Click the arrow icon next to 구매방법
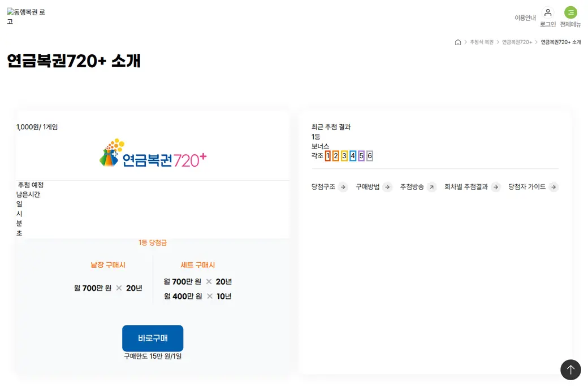The width and height of the screenshot is (588, 387). pos(387,187)
